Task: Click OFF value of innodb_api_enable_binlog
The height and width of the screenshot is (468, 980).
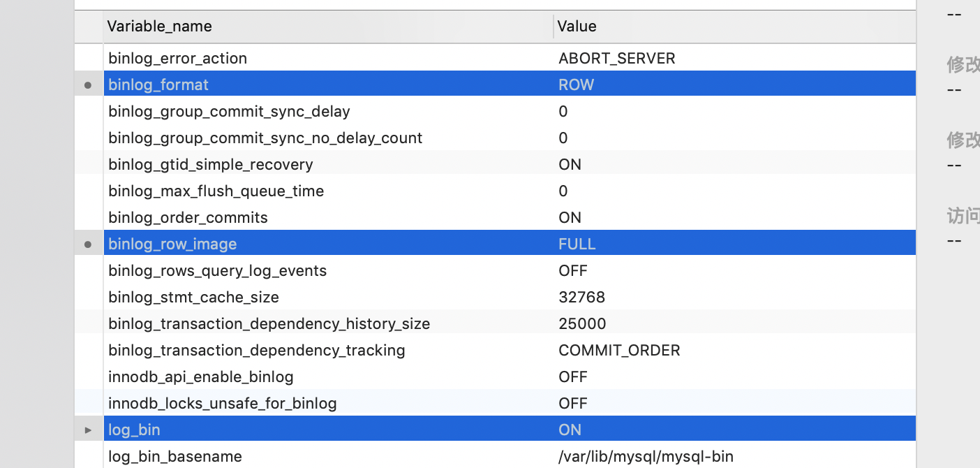Action: [573, 376]
